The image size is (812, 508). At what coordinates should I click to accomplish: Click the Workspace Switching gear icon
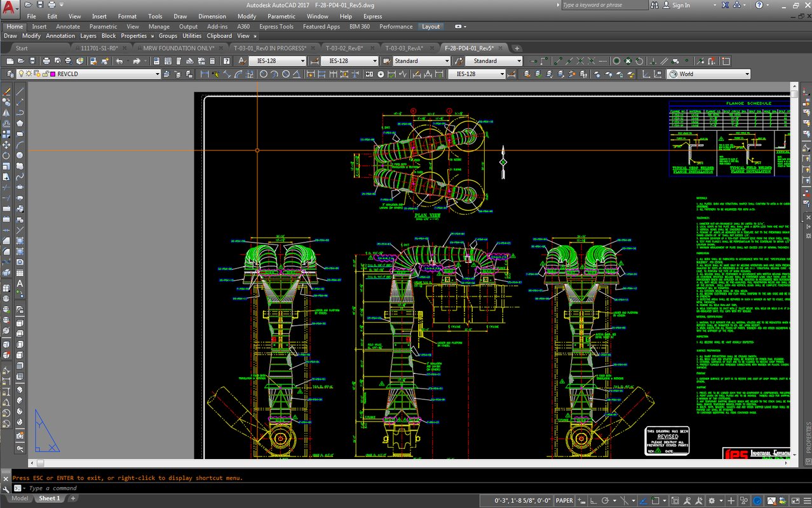[x=711, y=500]
